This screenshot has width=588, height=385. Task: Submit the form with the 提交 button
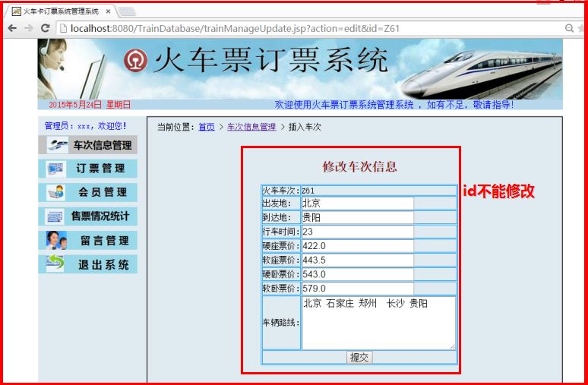tap(359, 357)
